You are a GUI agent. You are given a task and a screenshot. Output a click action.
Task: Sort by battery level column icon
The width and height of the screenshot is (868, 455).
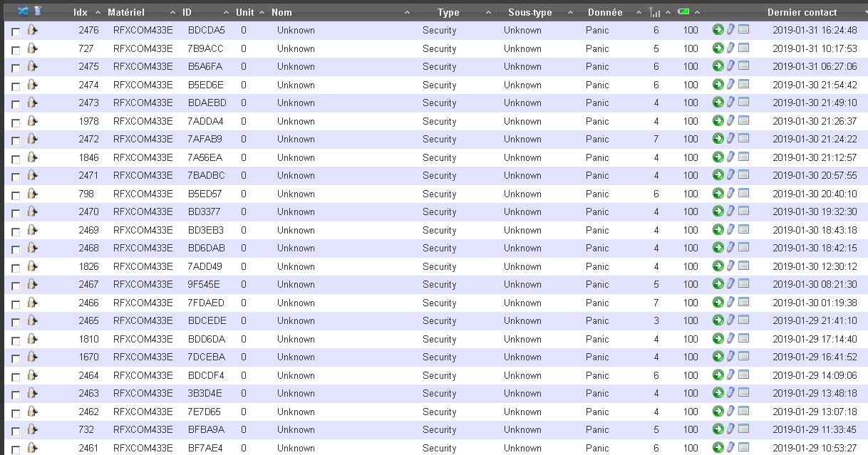[683, 12]
